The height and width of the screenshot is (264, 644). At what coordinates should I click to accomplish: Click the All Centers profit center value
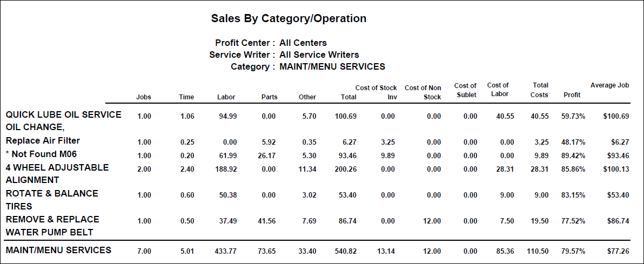(x=303, y=43)
